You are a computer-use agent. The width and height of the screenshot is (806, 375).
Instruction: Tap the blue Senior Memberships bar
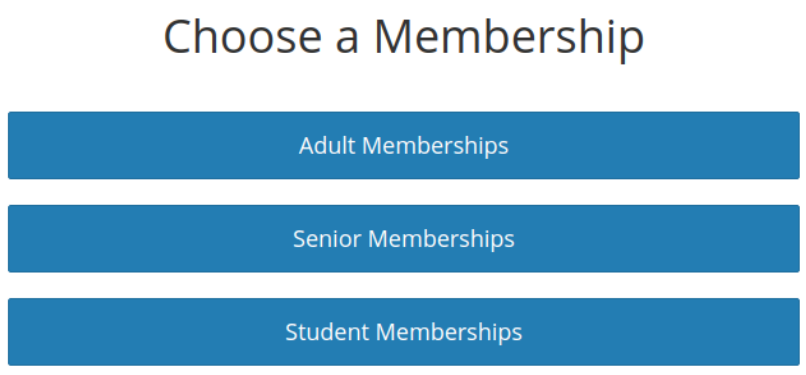[x=404, y=239]
